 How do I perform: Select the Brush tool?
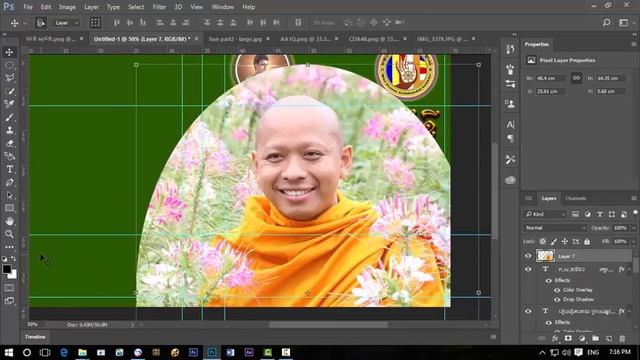coord(9,117)
